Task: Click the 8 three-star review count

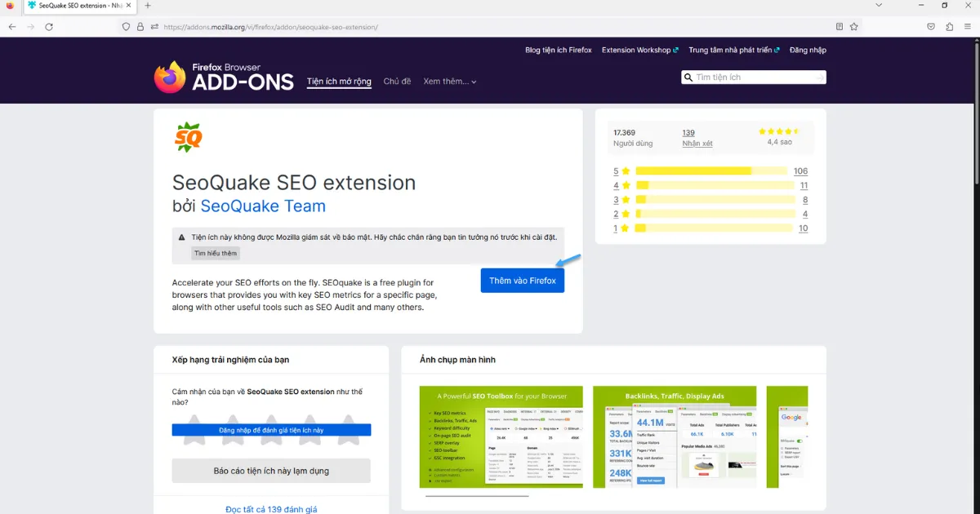Action: (805, 200)
